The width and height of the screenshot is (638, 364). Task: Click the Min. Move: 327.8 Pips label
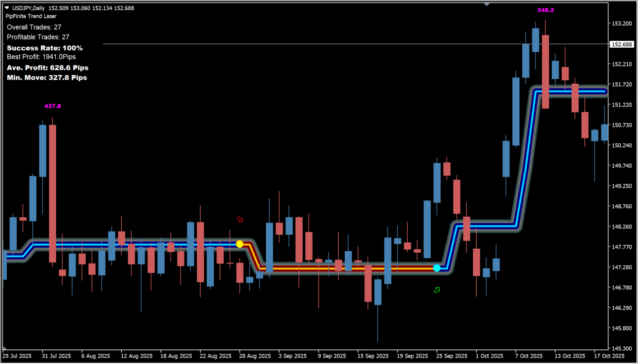click(x=47, y=77)
